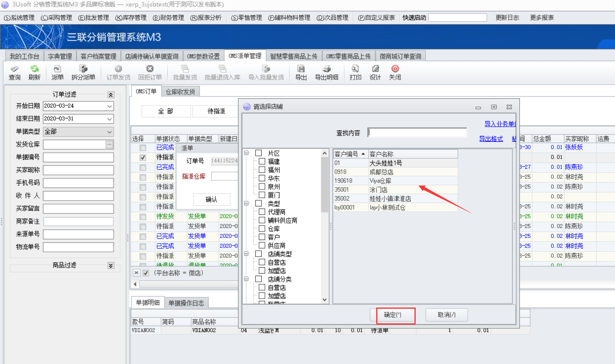Sort by the 客户编号 column header
This screenshot has height=364, width=615.
351,154
